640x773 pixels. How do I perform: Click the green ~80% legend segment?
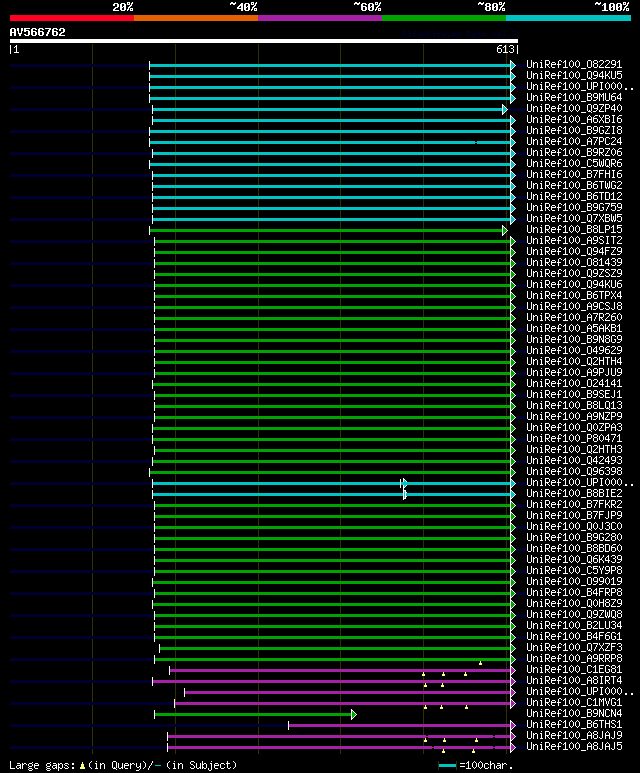(444, 18)
